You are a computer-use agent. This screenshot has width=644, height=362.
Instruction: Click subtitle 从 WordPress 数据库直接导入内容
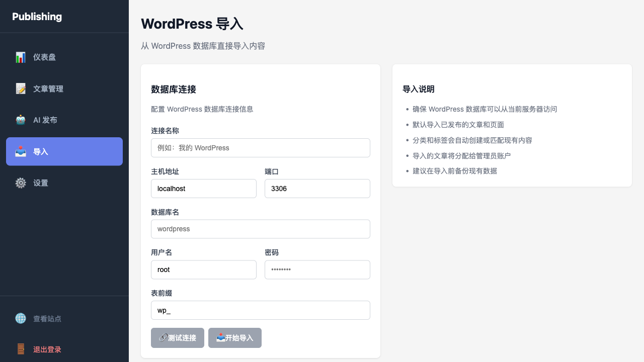(203, 46)
